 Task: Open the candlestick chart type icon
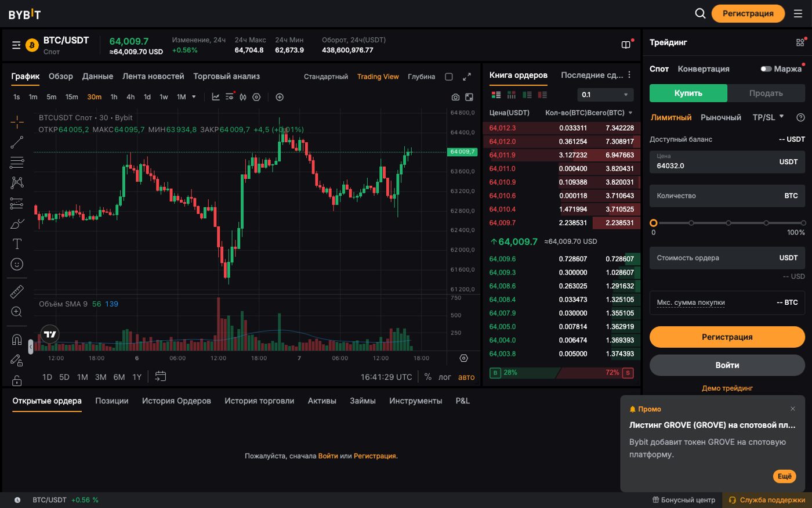[243, 97]
